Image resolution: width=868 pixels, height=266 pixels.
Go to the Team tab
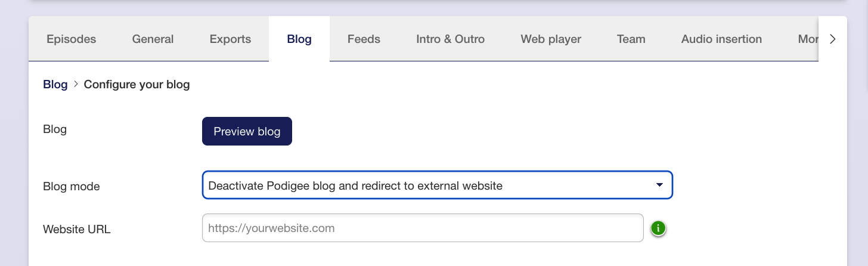631,39
